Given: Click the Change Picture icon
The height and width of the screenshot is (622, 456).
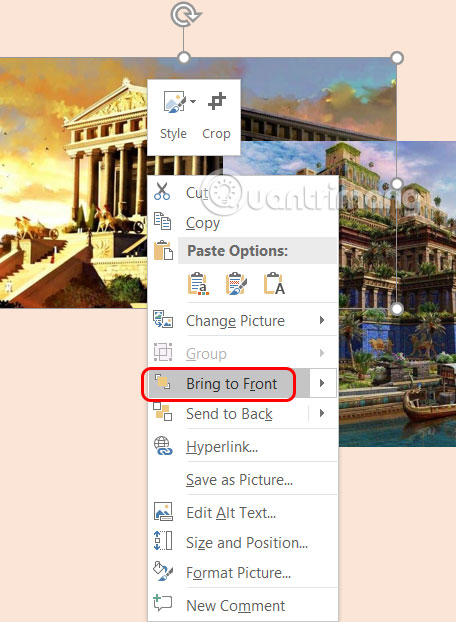Looking at the screenshot, I should click(x=163, y=319).
